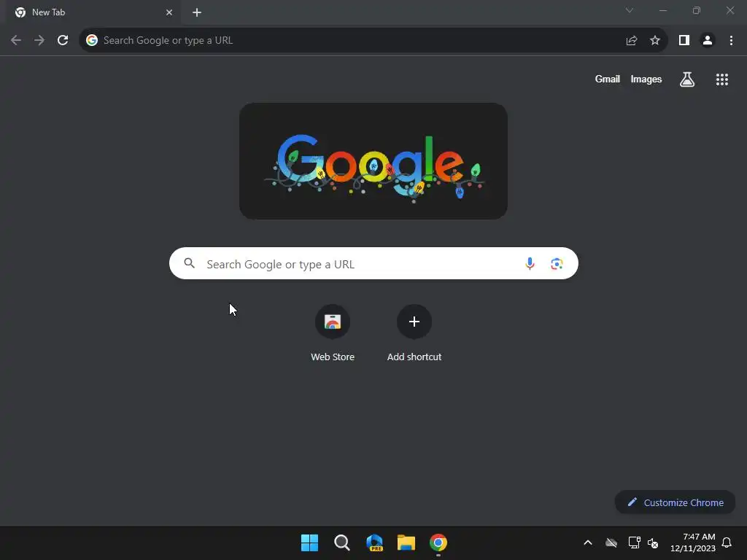Open the notifications bell
This screenshot has width=747, height=560.
[727, 542]
